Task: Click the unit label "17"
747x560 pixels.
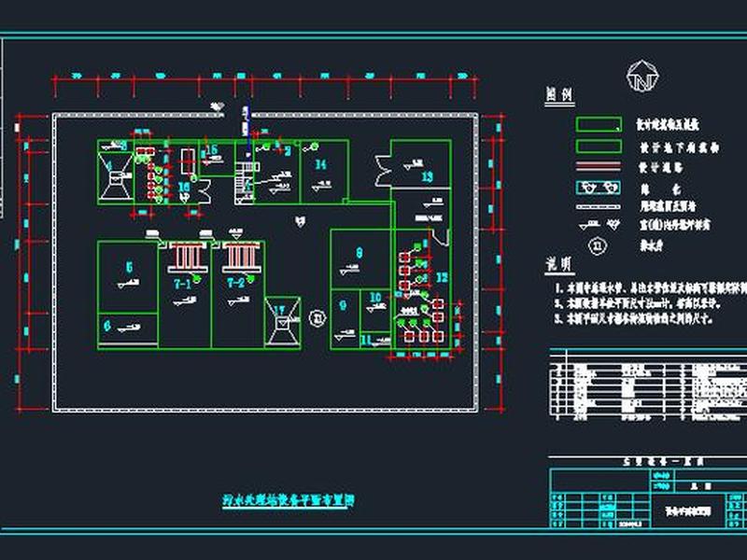Action: pyautogui.click(x=279, y=310)
